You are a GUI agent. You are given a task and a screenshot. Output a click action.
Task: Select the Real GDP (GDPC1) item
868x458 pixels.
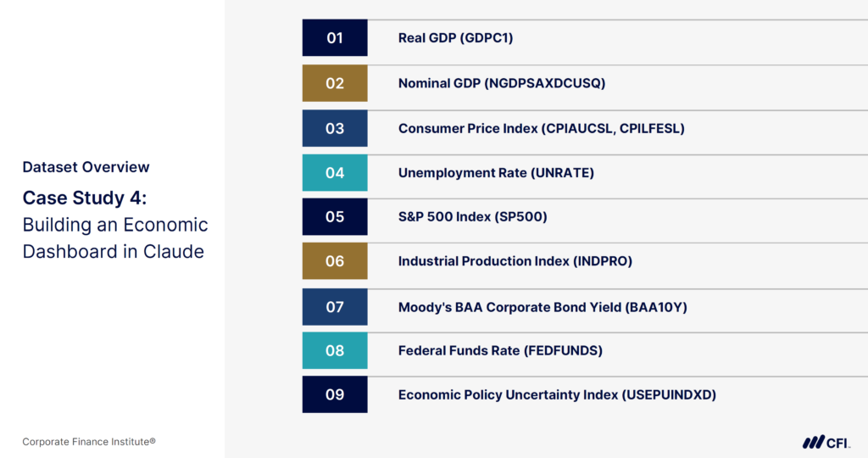click(x=455, y=38)
